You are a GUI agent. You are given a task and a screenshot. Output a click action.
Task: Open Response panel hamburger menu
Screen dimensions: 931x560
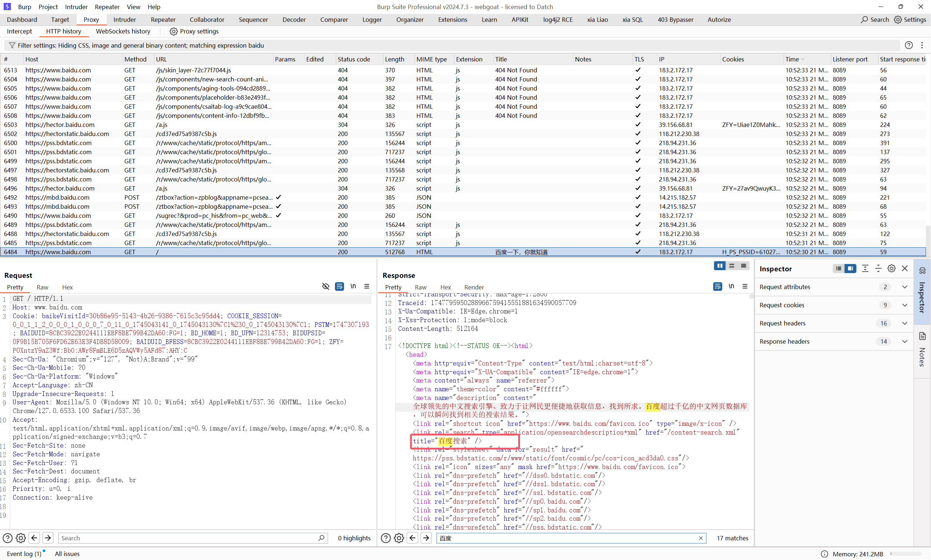tap(745, 287)
